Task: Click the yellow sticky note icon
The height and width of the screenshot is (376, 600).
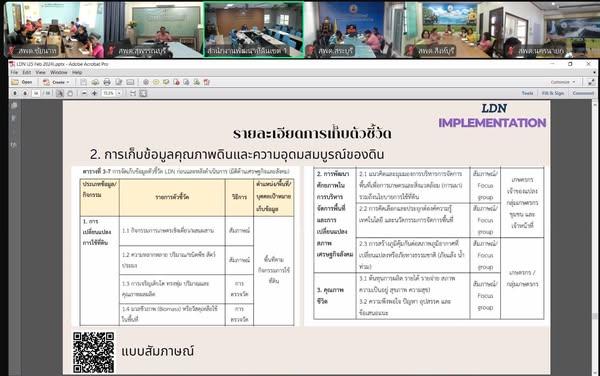Action: point(156,82)
